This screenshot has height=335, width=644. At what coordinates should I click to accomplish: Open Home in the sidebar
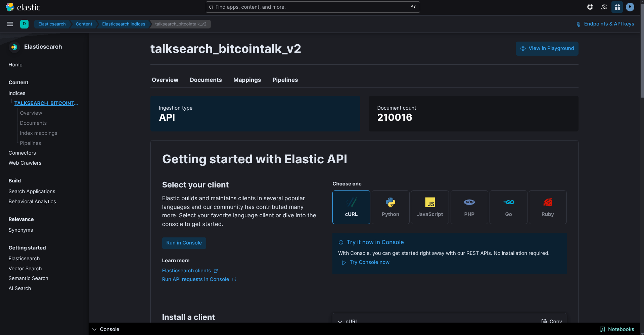click(15, 65)
